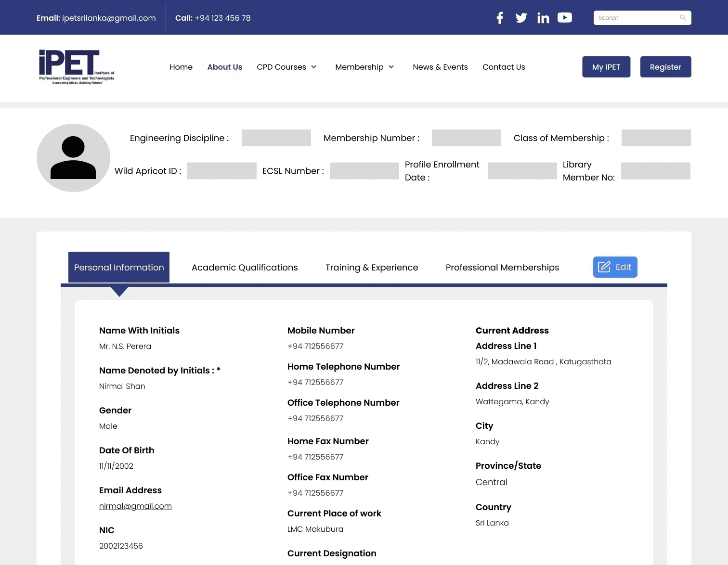Click the City value 'Kandy'
The height and width of the screenshot is (565, 728).
pyautogui.click(x=487, y=441)
